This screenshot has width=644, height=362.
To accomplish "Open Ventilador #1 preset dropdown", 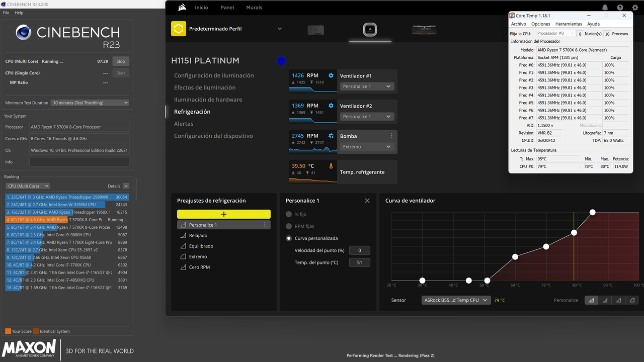I will click(x=367, y=86).
